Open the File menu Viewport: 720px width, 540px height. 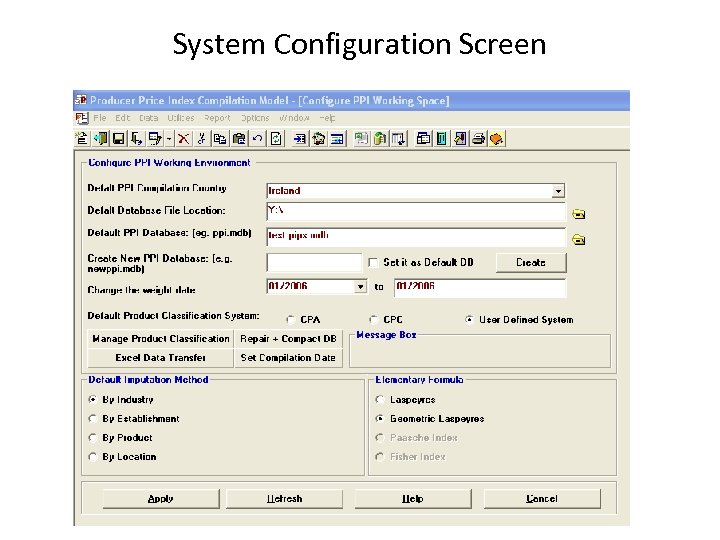[100, 118]
